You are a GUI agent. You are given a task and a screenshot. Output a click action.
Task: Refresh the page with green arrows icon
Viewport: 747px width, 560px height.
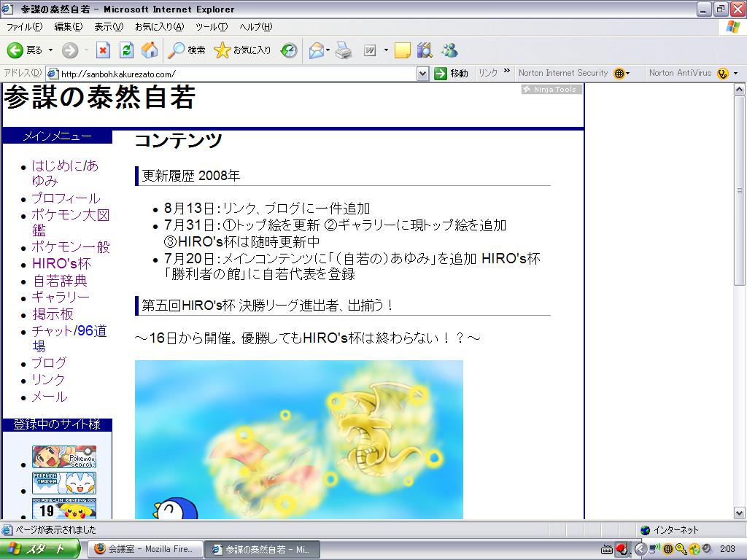(126, 50)
